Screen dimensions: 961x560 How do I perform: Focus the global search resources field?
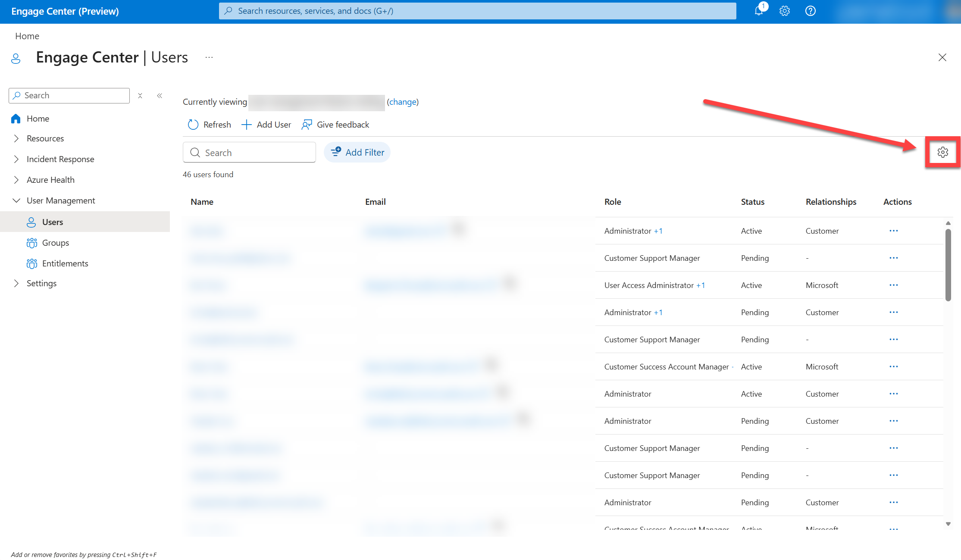point(478,11)
